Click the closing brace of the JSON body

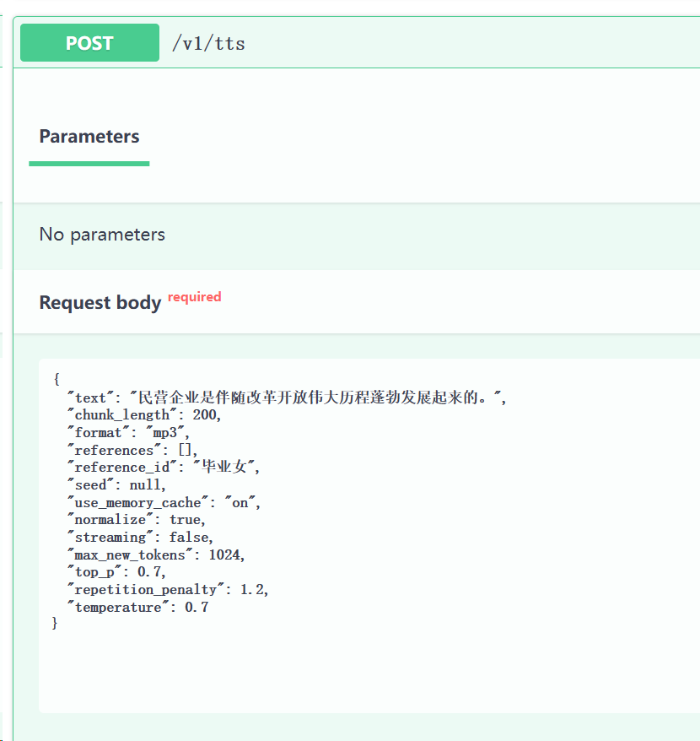55,623
